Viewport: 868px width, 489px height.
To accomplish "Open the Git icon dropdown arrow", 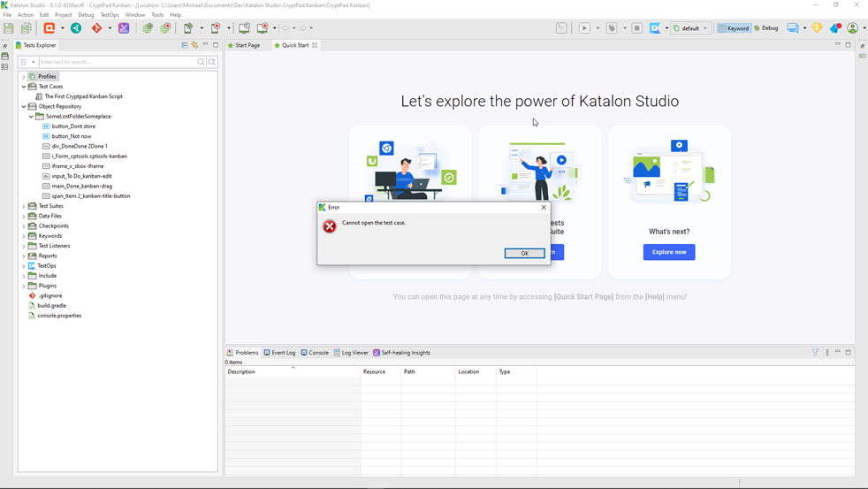I will pos(110,28).
